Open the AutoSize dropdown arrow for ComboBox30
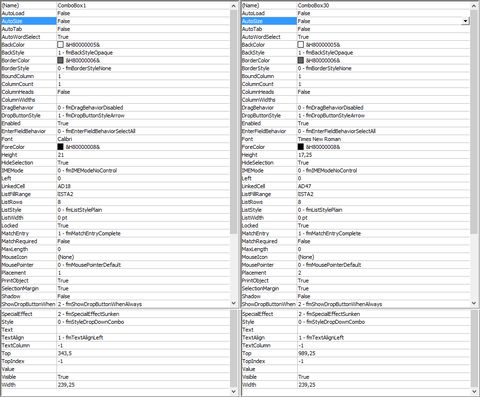Viewport: 480px width, 397px height. point(465,21)
